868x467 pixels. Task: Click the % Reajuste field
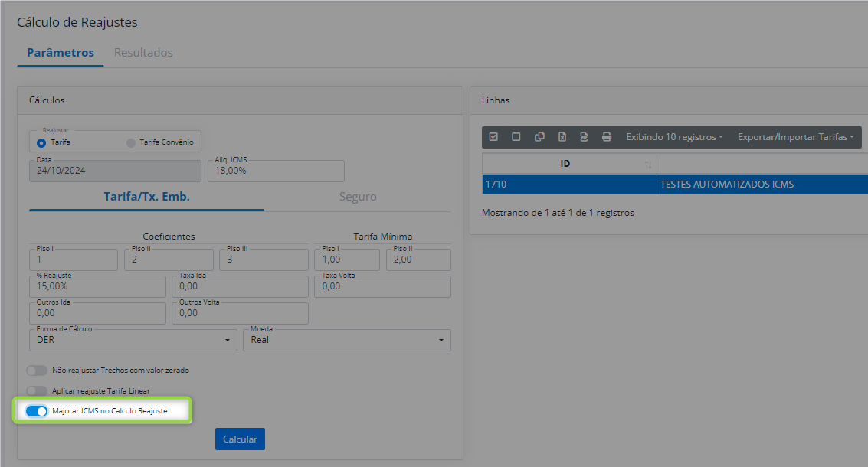tap(97, 286)
